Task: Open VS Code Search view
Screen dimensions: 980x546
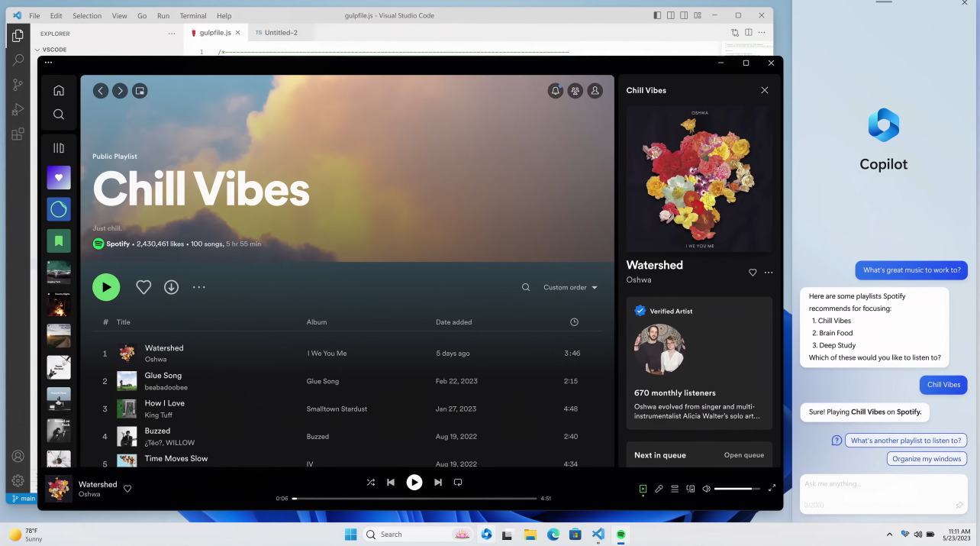Action: coord(18,60)
